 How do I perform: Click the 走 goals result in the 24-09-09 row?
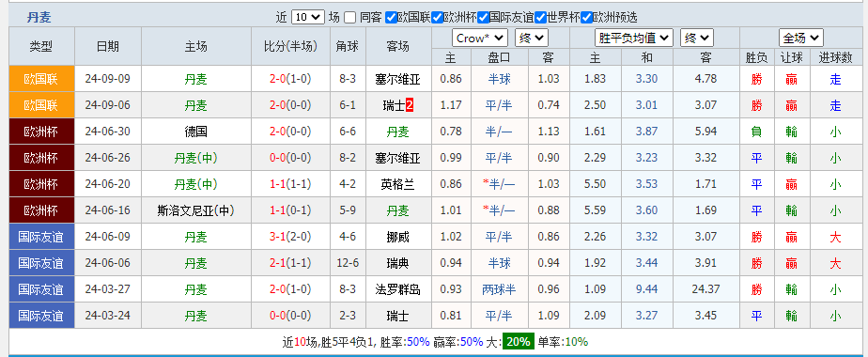click(x=835, y=79)
